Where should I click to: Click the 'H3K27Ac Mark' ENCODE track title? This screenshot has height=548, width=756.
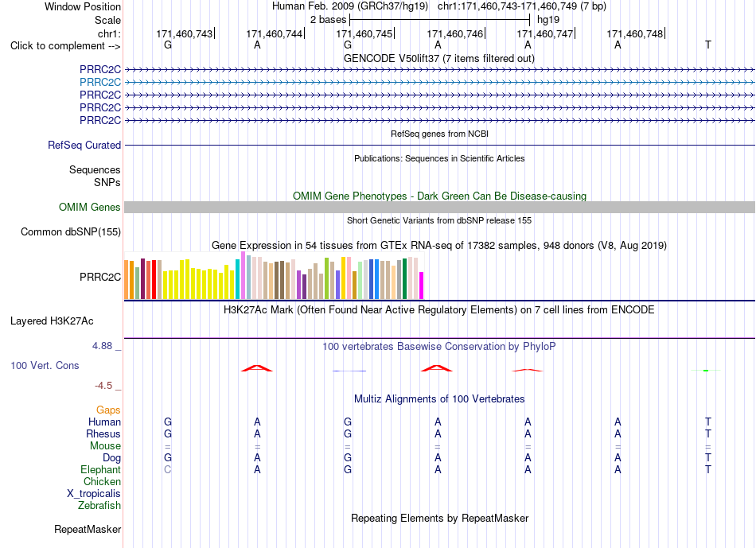pos(439,310)
